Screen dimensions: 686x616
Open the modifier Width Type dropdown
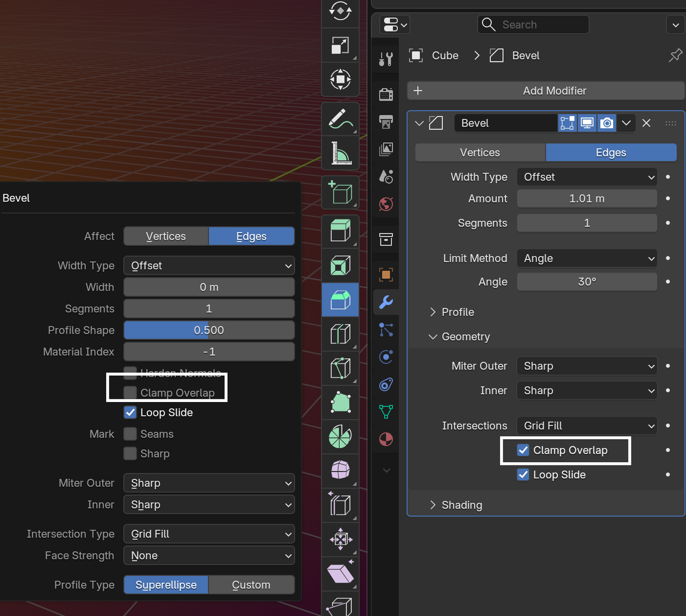point(587,177)
